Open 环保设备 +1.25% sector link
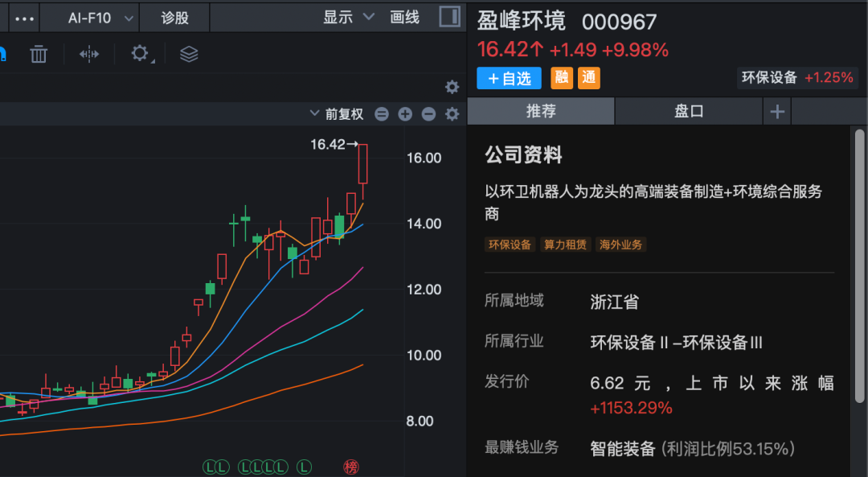Viewport: 868px width, 477px height. tap(797, 77)
